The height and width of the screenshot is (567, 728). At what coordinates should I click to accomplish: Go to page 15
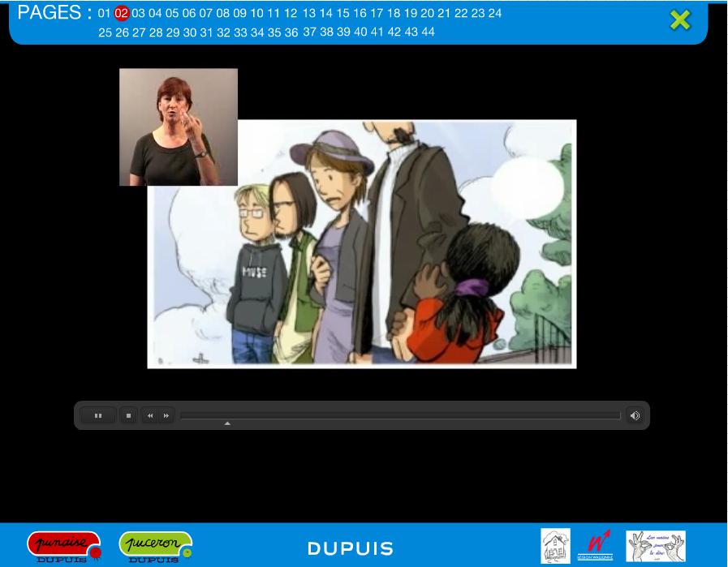click(x=343, y=13)
